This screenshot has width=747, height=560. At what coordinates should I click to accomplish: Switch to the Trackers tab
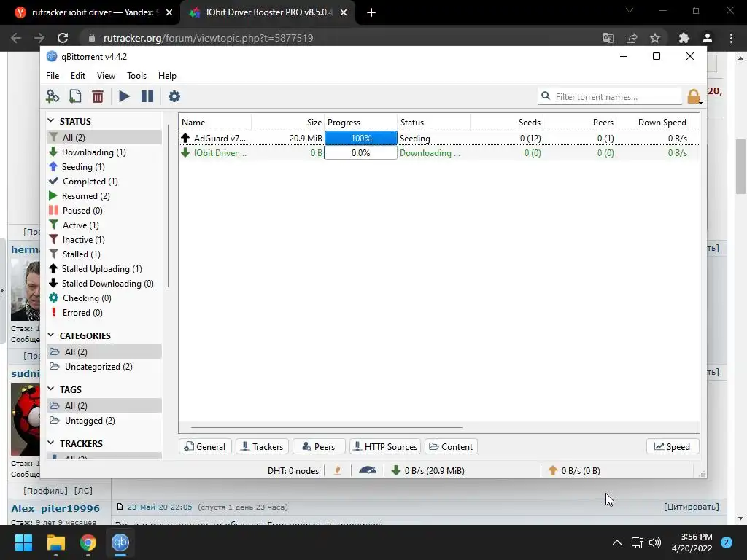pos(262,447)
